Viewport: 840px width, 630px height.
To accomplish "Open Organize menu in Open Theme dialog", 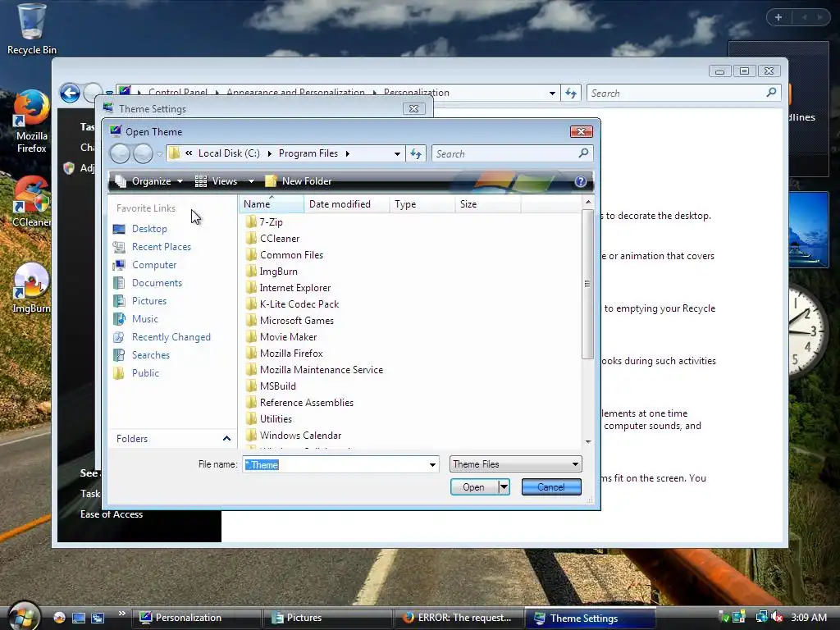I will [149, 181].
